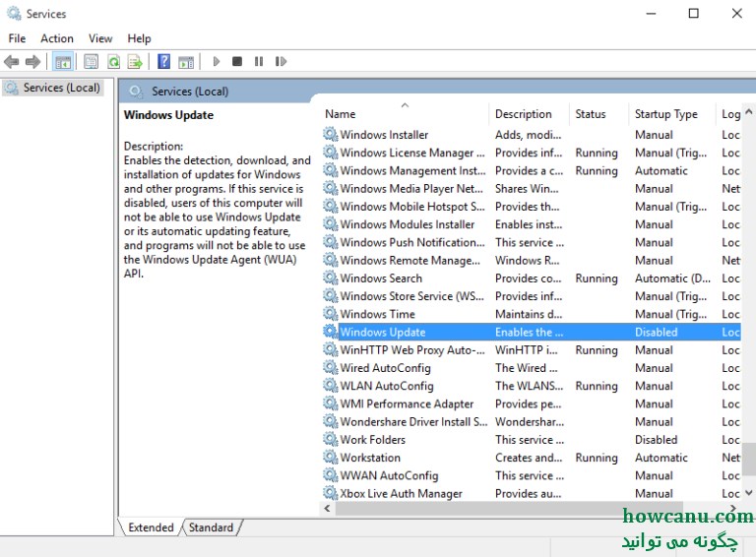756x557 pixels.
Task: Select Services (Local) in the console tree
Action: [52, 88]
